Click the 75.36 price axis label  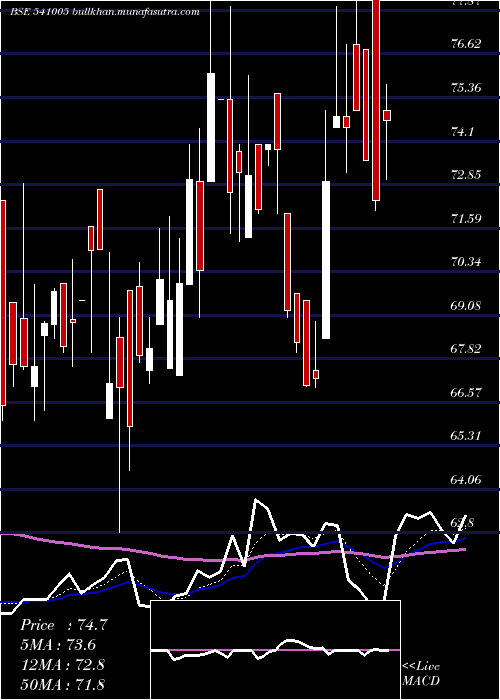click(466, 88)
